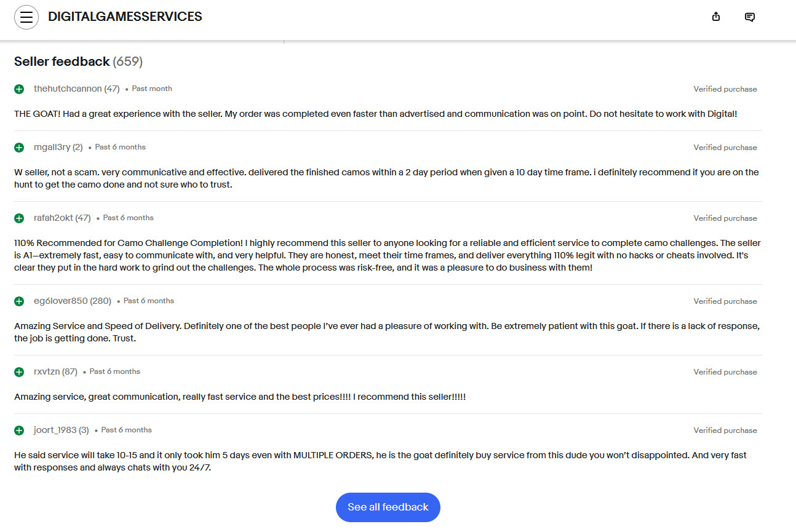Click green positive icon beside thehutchcannon
This screenshot has width=796, height=532.
19,89
